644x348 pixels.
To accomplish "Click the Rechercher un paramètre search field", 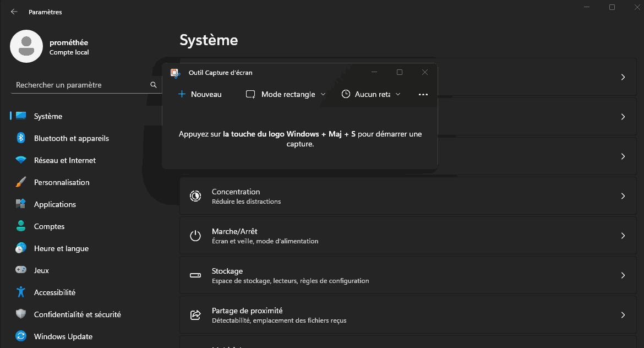I will pyautogui.click(x=83, y=85).
